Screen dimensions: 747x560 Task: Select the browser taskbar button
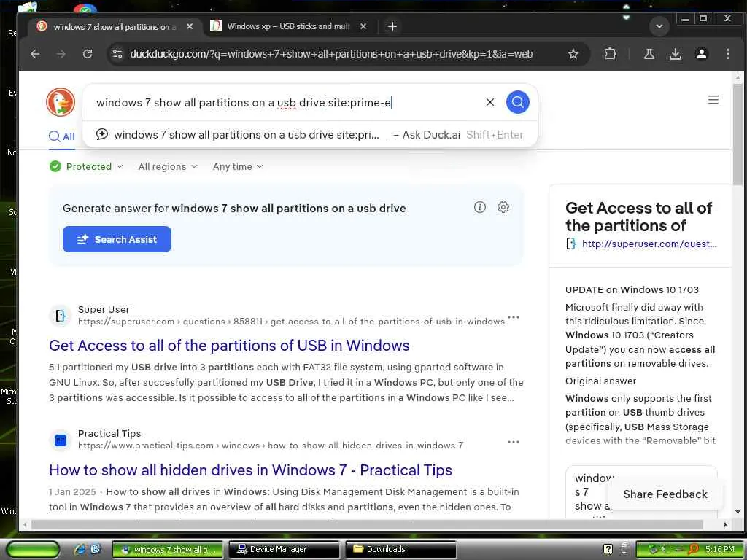(168, 550)
